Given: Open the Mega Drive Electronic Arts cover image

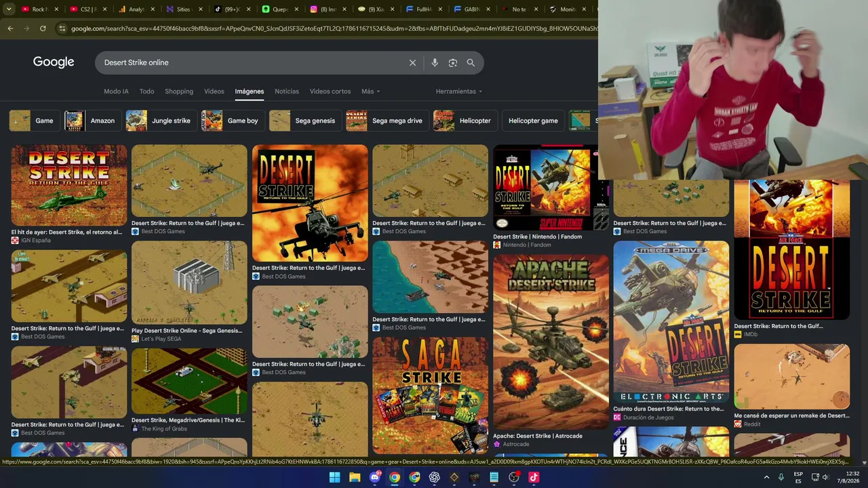Looking at the screenshot, I should pyautogui.click(x=671, y=322).
